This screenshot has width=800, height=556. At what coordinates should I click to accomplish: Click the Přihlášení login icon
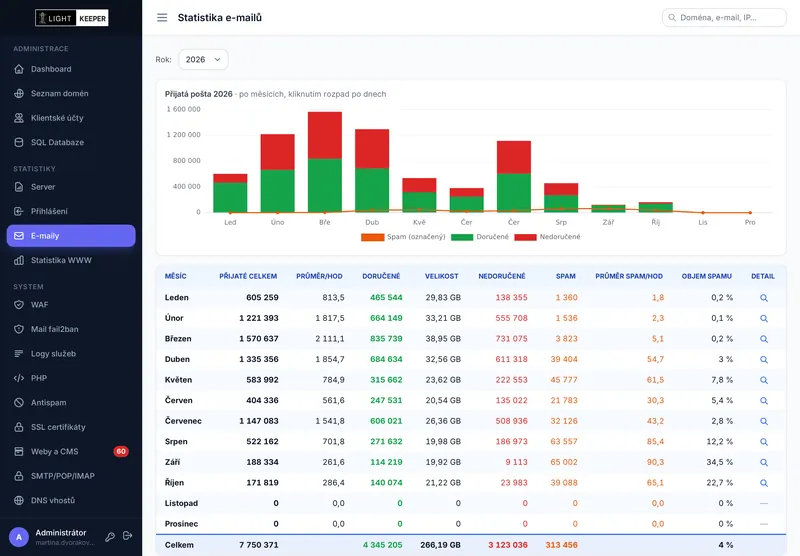pyautogui.click(x=19, y=211)
